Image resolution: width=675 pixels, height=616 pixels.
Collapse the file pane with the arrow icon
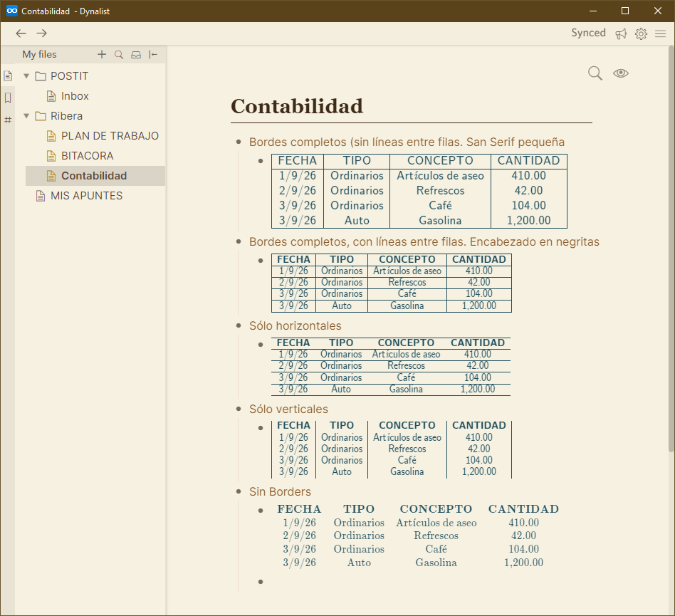(x=153, y=55)
